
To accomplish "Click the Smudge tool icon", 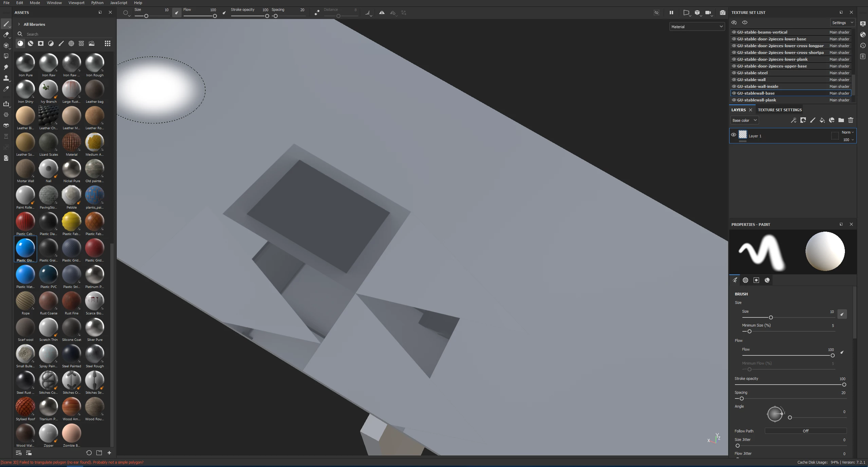I will click(6, 67).
